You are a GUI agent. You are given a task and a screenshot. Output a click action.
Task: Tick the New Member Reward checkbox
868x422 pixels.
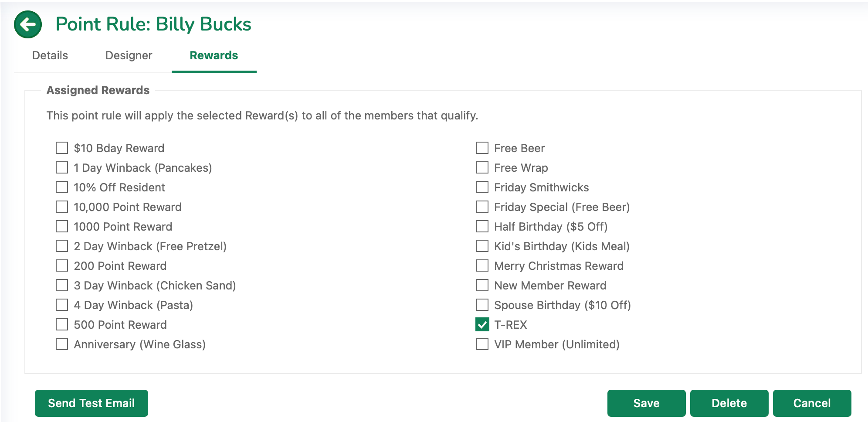(482, 285)
